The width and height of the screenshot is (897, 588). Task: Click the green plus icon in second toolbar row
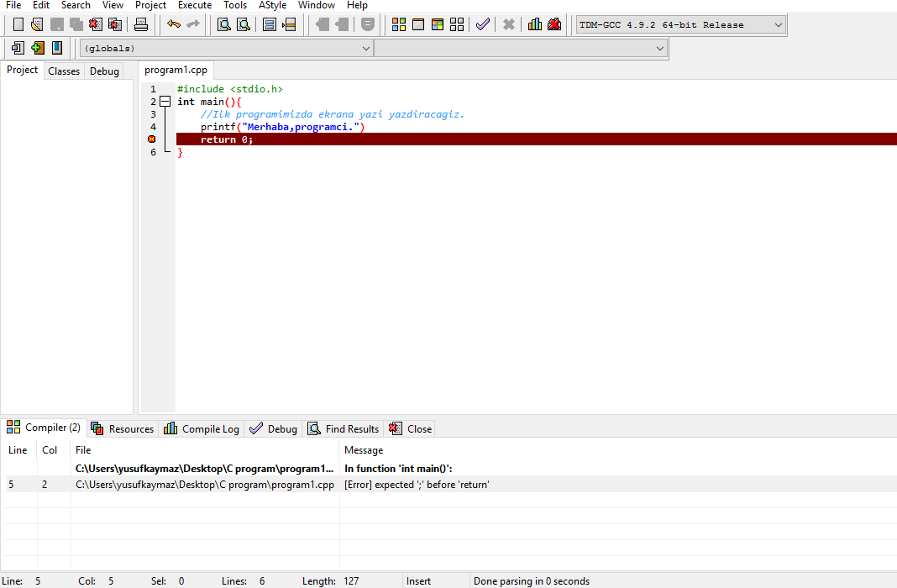click(x=37, y=48)
